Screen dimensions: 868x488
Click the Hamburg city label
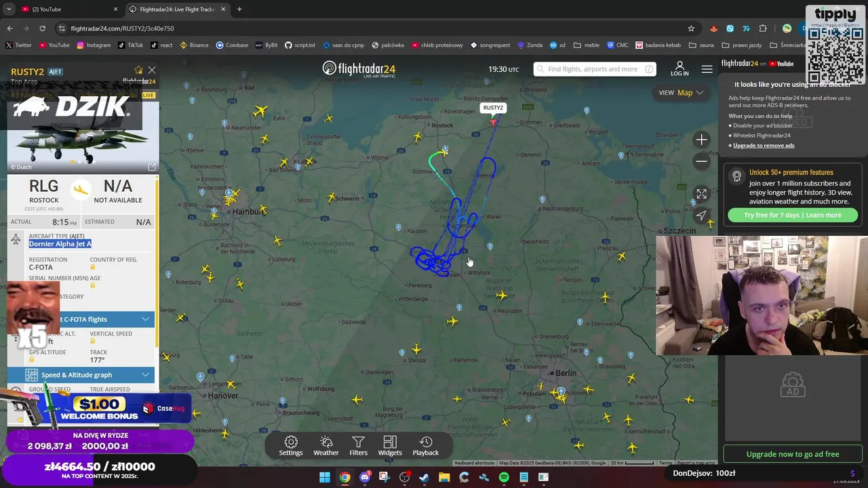coord(249,211)
